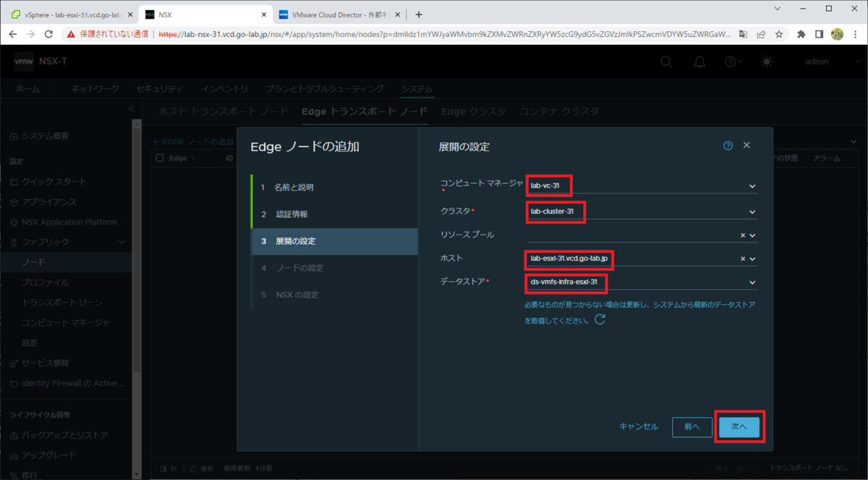The height and width of the screenshot is (480, 868).
Task: Click the translate page icon in address bar
Action: [x=744, y=34]
